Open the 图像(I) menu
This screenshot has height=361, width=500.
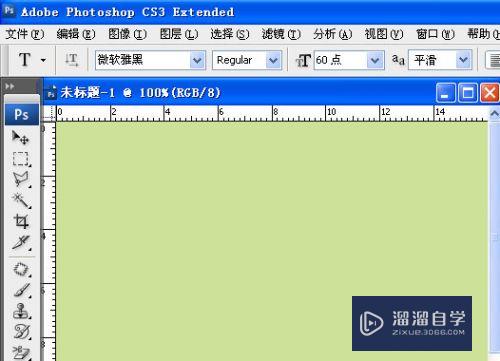tap(127, 34)
